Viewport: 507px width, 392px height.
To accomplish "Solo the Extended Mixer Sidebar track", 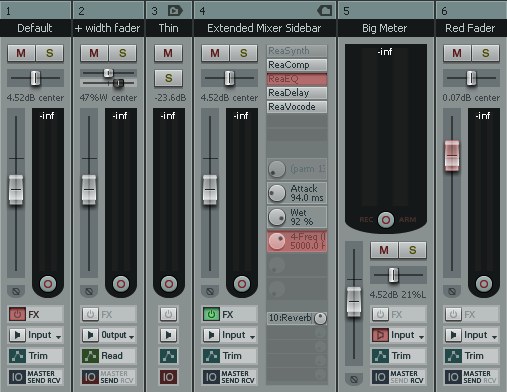I will coord(244,53).
